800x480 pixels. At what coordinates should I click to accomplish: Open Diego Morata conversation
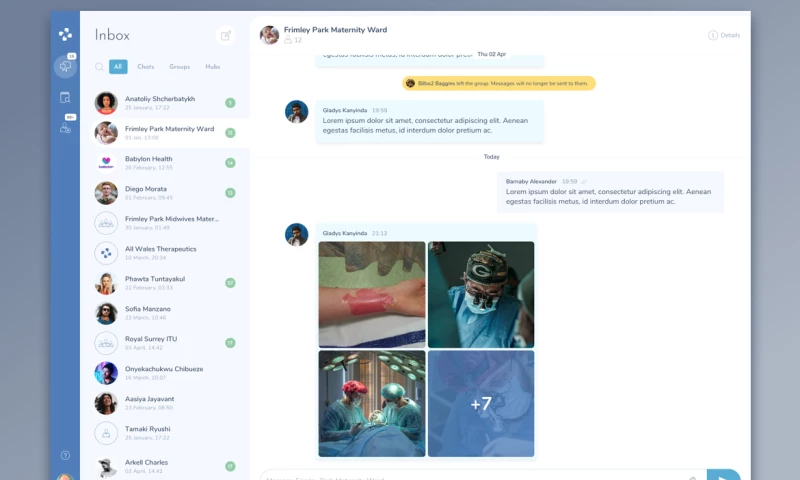pyautogui.click(x=165, y=193)
